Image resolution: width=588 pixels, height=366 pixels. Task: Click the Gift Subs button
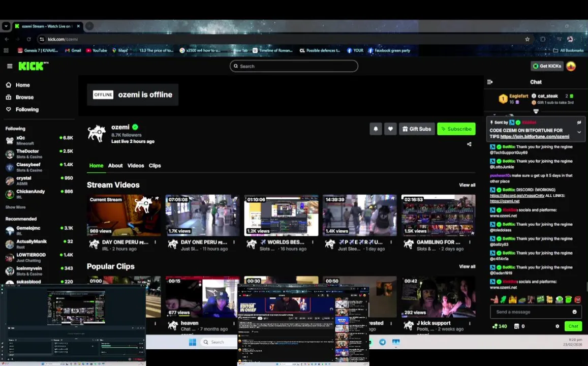pyautogui.click(x=417, y=129)
